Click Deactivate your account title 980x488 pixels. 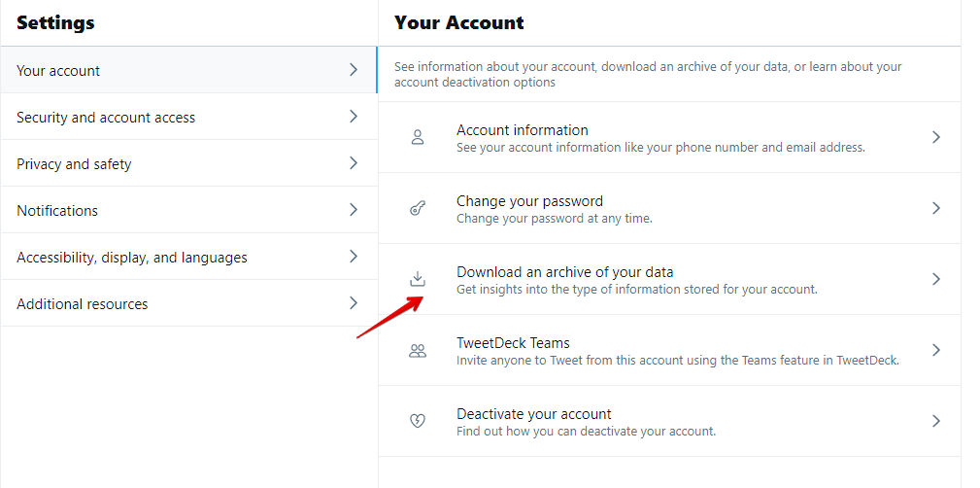coord(534,414)
